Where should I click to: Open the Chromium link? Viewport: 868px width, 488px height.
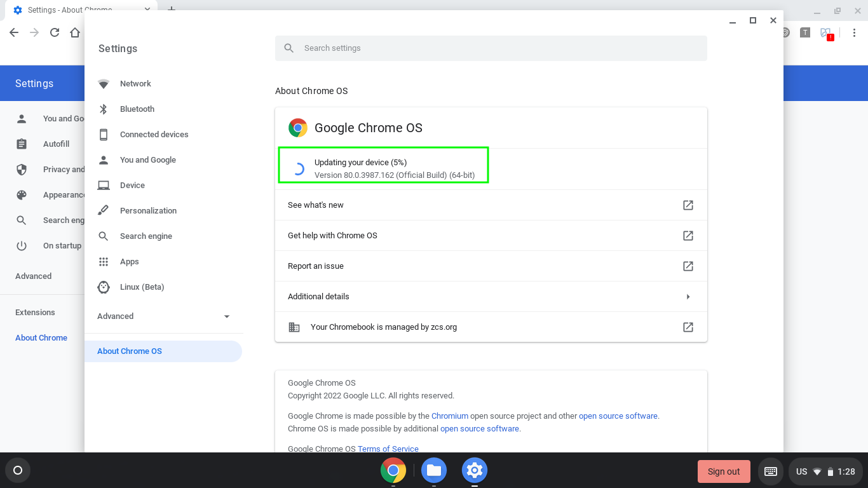click(x=450, y=416)
